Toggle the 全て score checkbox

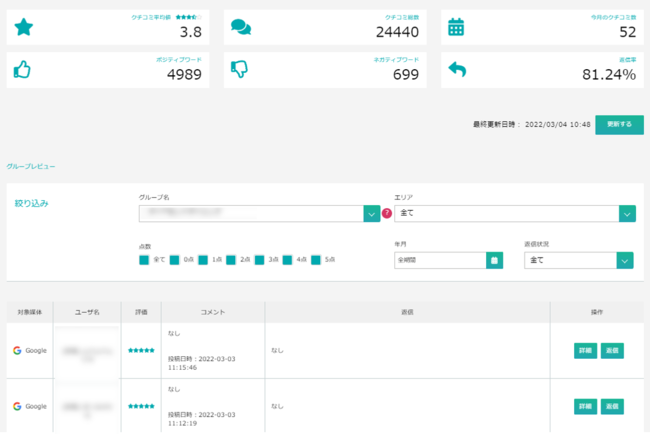tap(144, 260)
